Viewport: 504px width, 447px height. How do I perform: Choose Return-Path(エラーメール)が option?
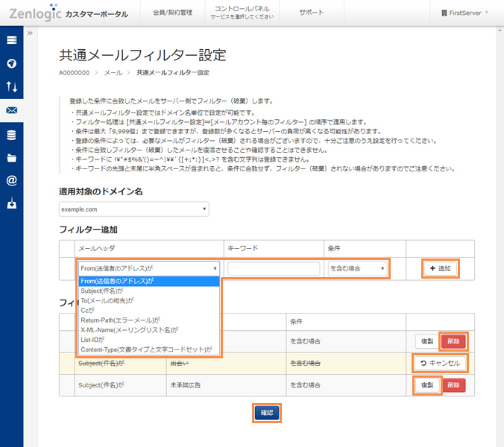coord(149,320)
